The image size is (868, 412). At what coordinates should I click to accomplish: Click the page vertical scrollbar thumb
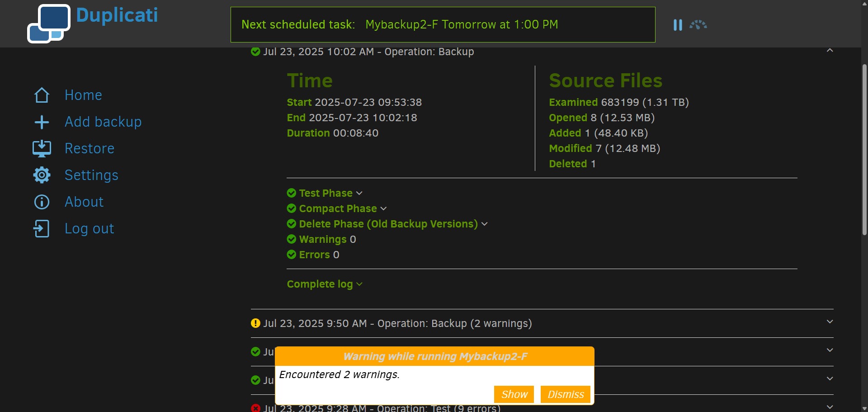pyautogui.click(x=864, y=149)
